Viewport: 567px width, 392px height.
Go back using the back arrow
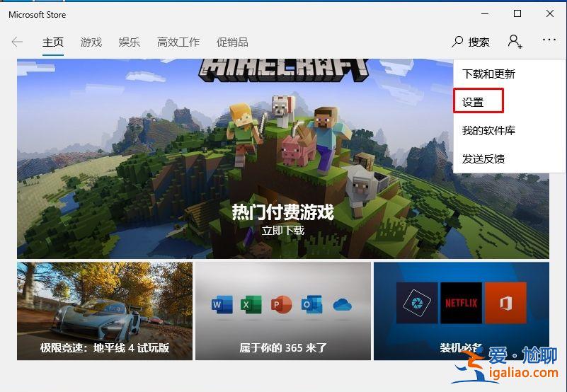coord(17,42)
